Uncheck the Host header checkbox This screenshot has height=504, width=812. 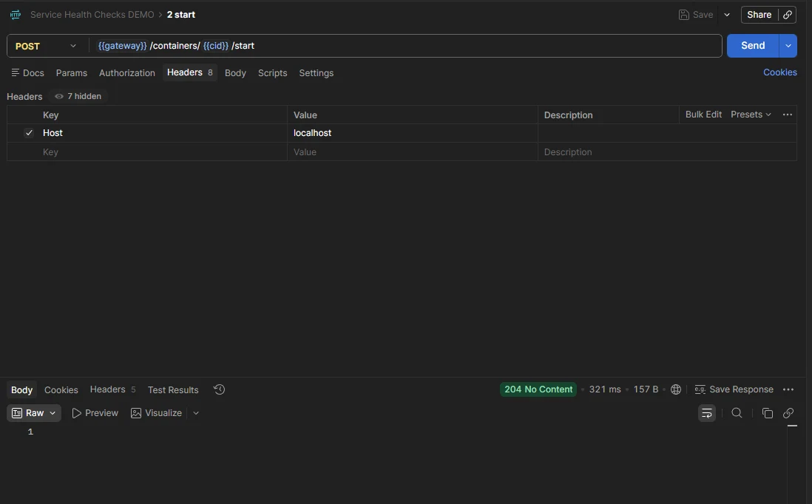point(29,133)
